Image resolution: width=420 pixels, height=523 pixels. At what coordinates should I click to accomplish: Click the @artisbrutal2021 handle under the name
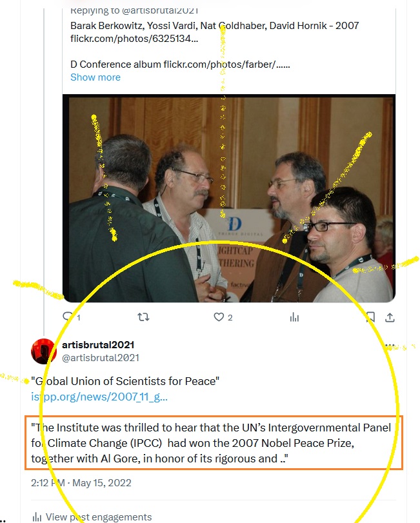(101, 358)
